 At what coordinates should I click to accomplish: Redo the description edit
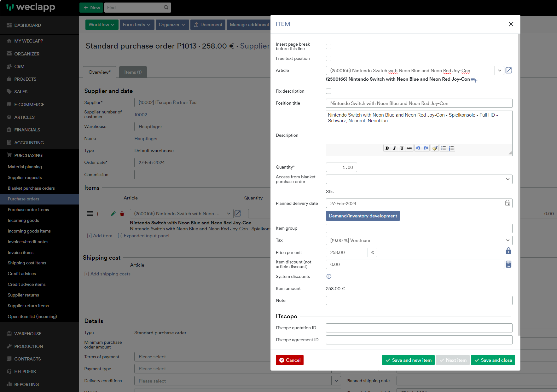(426, 148)
